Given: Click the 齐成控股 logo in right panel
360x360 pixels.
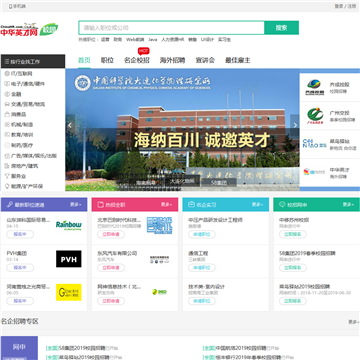Looking at the screenshot, I should point(315,88).
